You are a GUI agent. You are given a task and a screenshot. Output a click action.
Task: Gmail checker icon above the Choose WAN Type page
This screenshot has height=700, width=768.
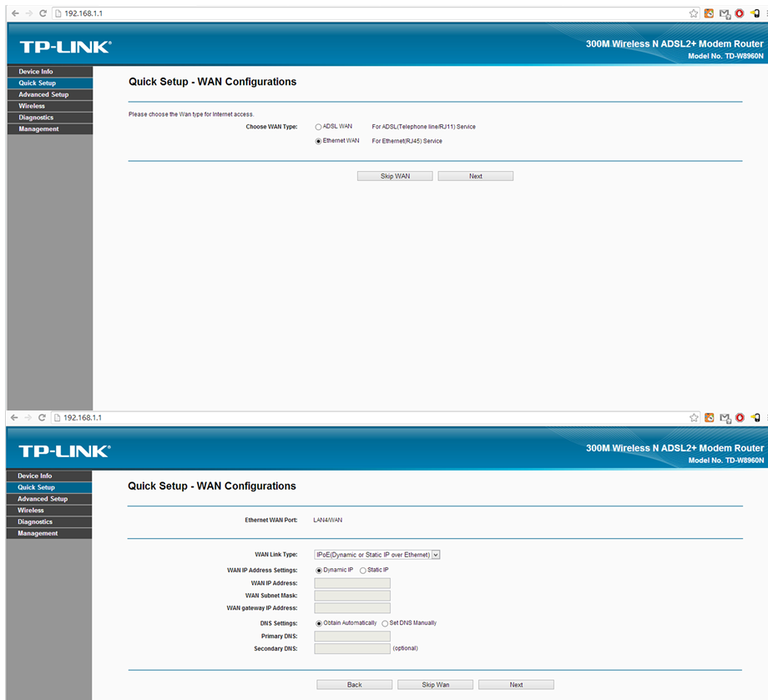(x=725, y=13)
